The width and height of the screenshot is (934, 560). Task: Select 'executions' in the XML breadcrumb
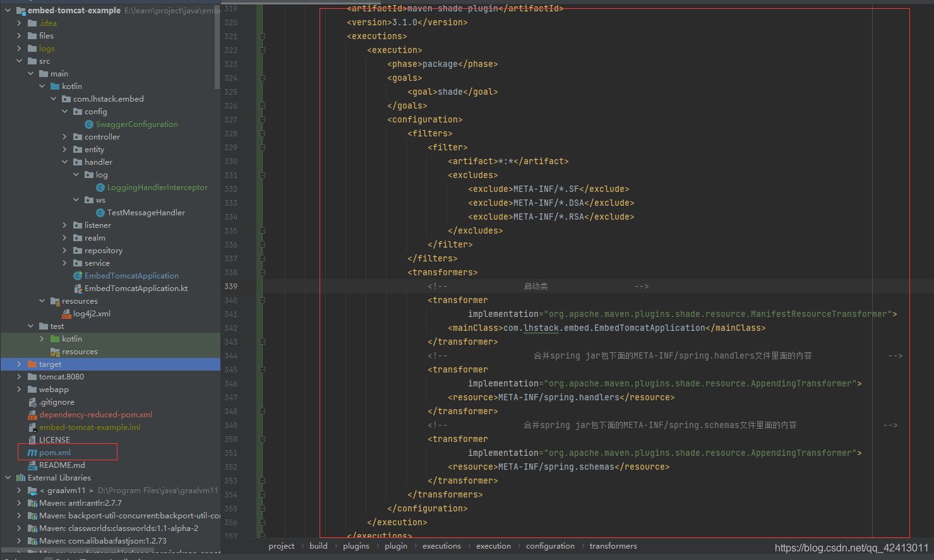point(441,546)
